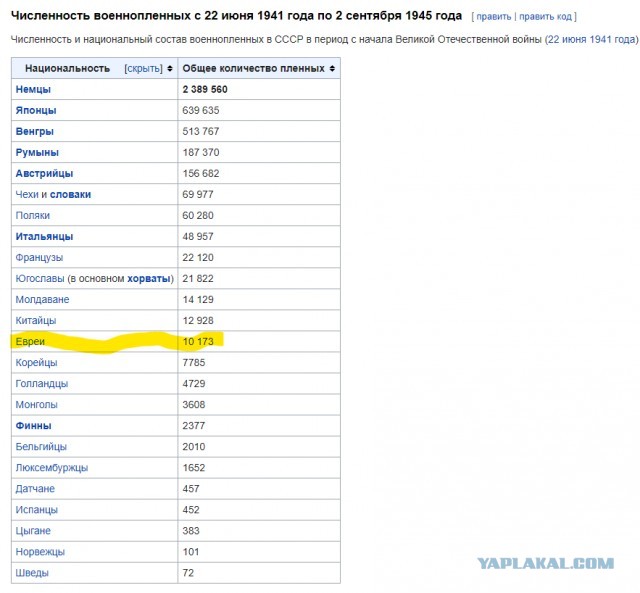The image size is (640, 593).
Task: Open the Чехи link
Action: (27, 195)
